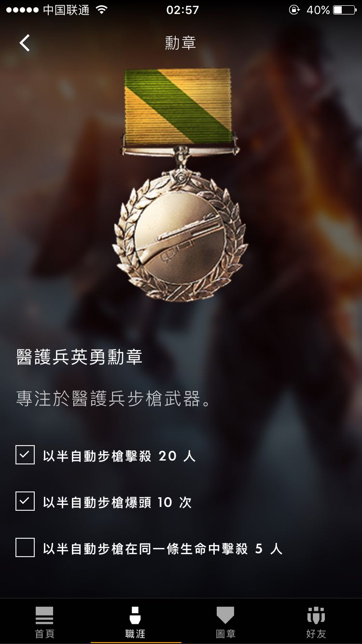Tap the Wi-Fi signal icon

click(101, 10)
